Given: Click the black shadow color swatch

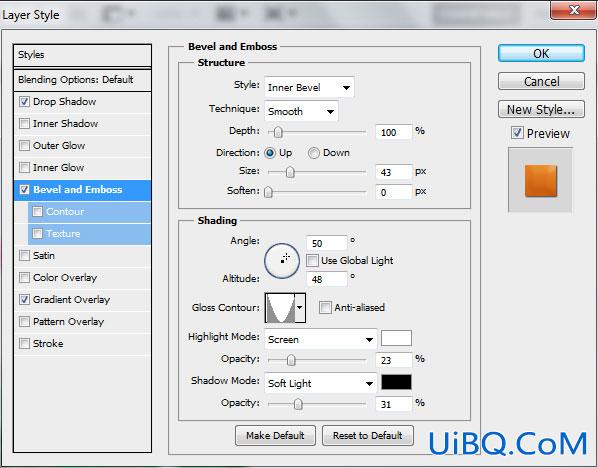Looking at the screenshot, I should (x=396, y=382).
